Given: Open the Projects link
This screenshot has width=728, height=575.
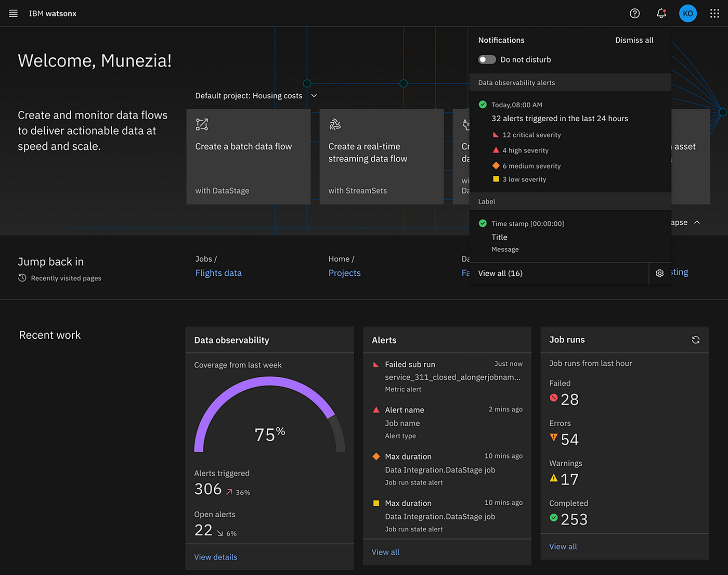Looking at the screenshot, I should pos(344,273).
